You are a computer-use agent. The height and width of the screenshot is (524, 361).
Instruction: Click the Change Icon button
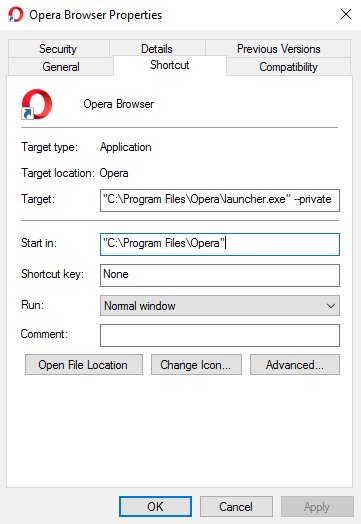pyautogui.click(x=196, y=365)
